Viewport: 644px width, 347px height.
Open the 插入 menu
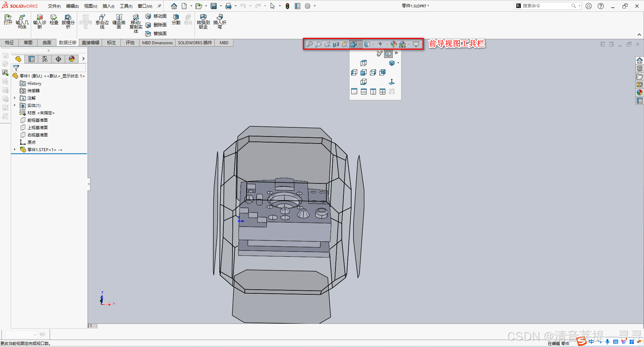click(108, 6)
